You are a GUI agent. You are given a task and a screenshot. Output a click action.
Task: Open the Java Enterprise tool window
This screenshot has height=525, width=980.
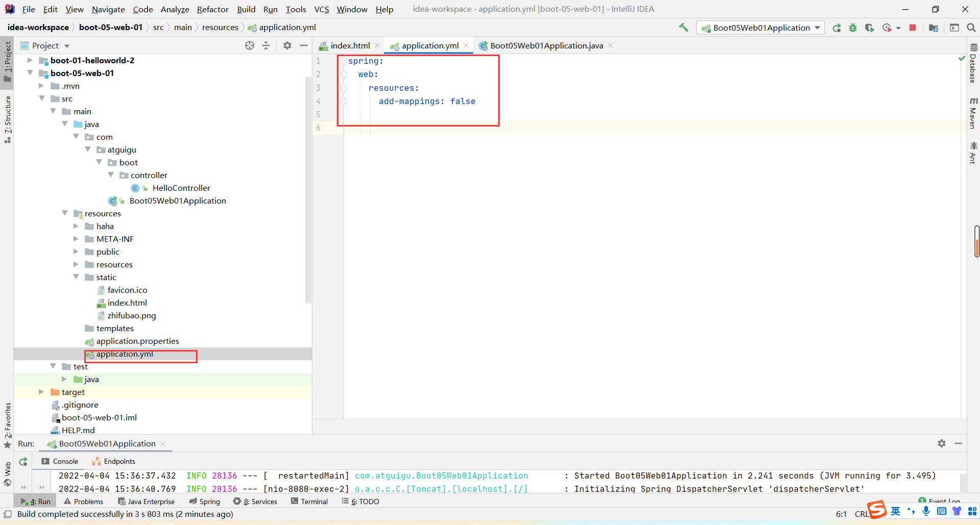[x=146, y=502]
